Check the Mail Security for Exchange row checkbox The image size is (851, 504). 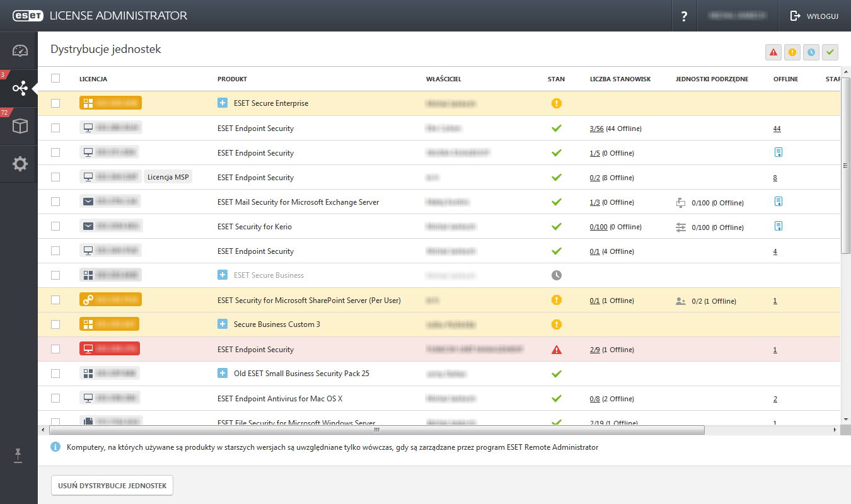55,202
